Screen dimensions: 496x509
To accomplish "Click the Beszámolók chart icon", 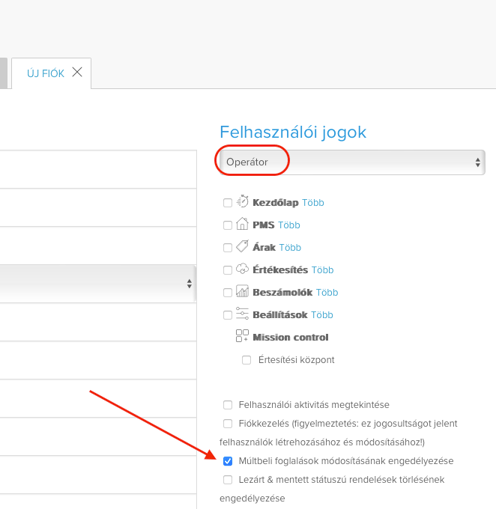I will coord(242,291).
